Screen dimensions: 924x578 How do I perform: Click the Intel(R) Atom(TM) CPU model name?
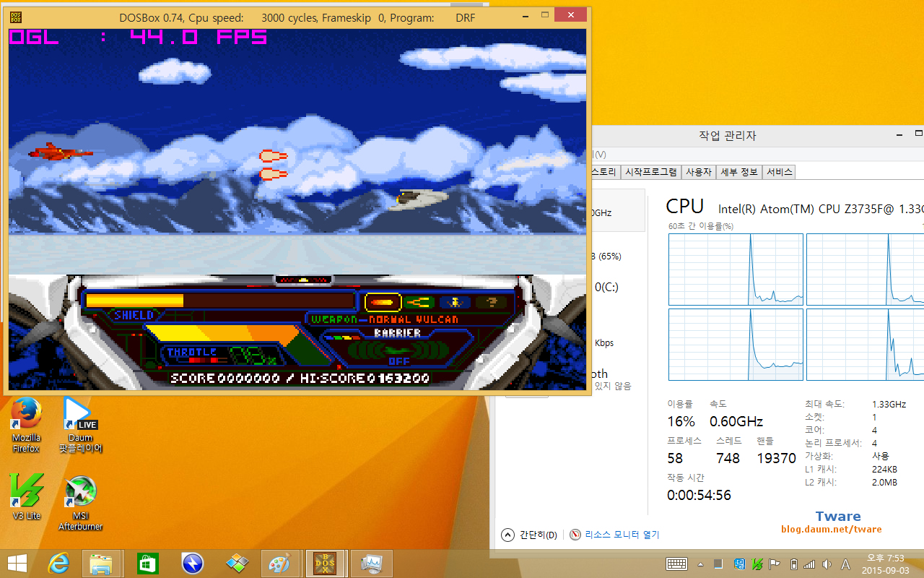[821, 209]
